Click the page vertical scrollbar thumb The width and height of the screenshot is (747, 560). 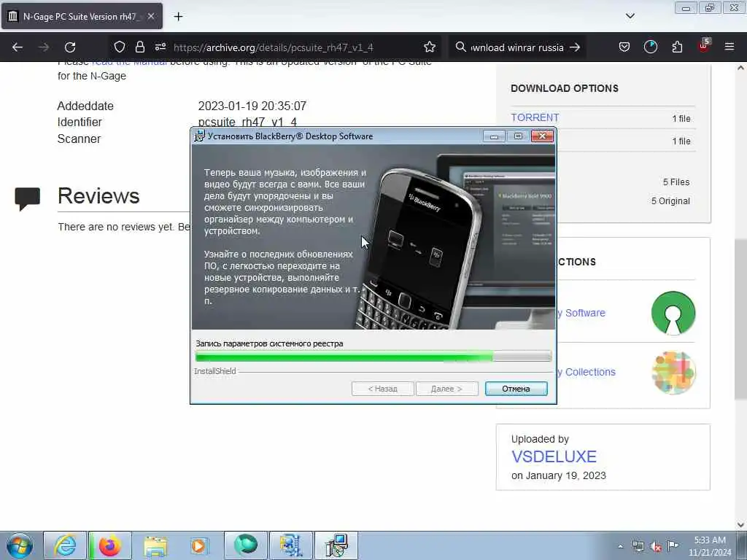click(740, 319)
